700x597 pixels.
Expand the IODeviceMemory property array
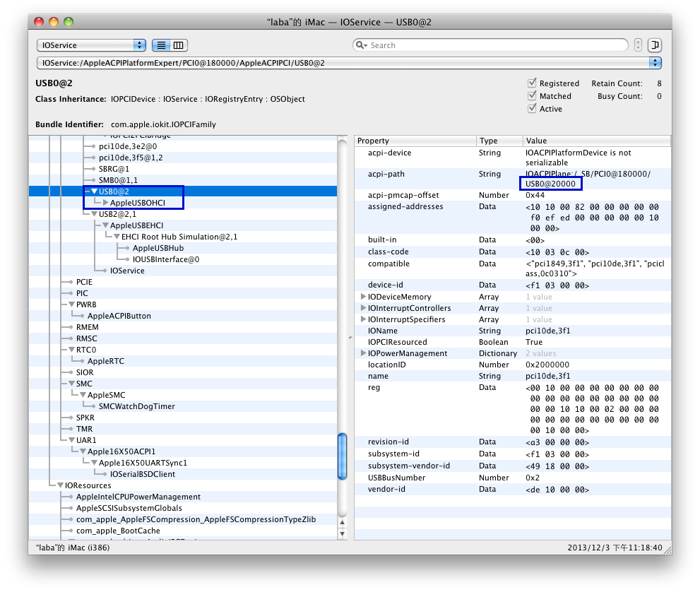363,297
